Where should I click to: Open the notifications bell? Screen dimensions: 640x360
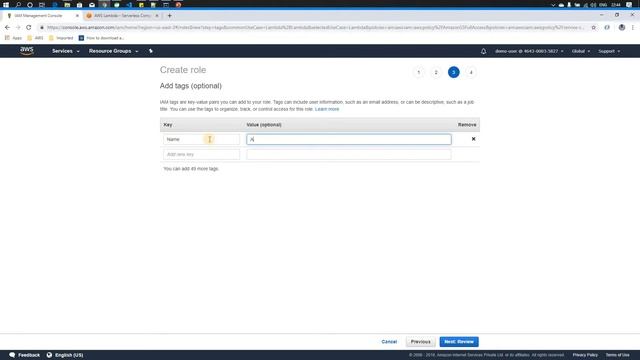[483, 51]
